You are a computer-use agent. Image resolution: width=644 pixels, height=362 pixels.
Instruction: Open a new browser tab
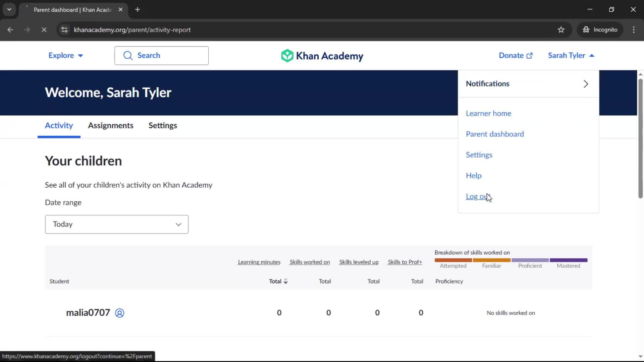tap(138, 10)
